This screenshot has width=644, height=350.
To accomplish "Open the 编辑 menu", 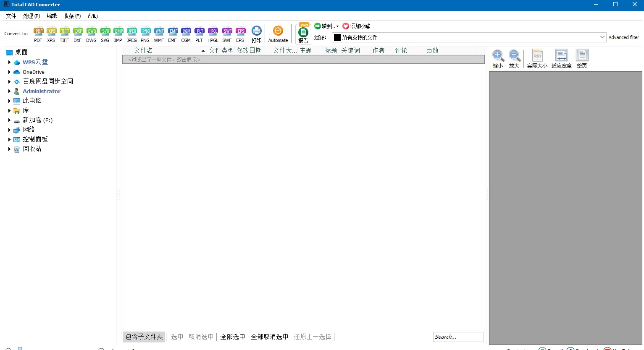I will [x=52, y=16].
